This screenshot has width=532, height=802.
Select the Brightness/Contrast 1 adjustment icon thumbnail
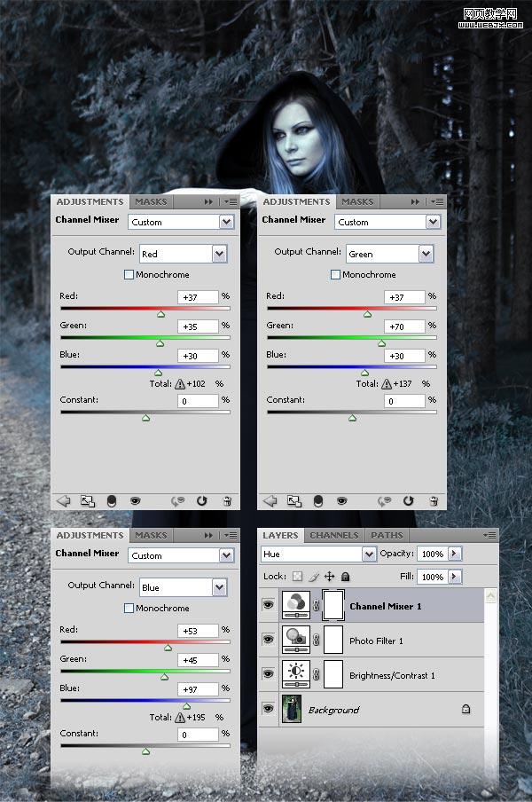tap(296, 674)
